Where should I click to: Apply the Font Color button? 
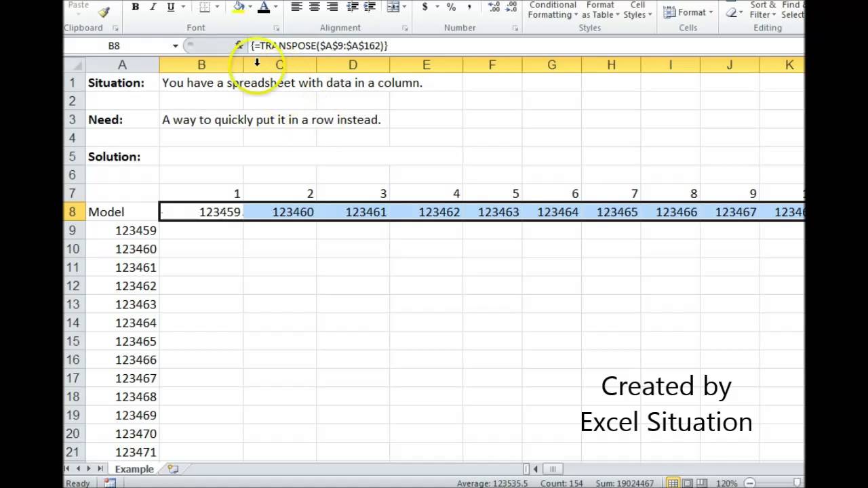(264, 7)
